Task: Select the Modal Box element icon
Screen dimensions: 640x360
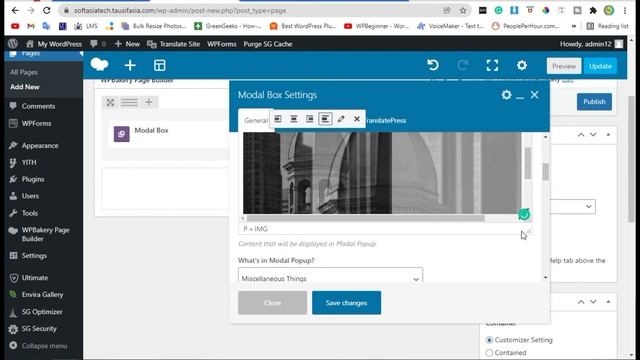Action: 122,134
